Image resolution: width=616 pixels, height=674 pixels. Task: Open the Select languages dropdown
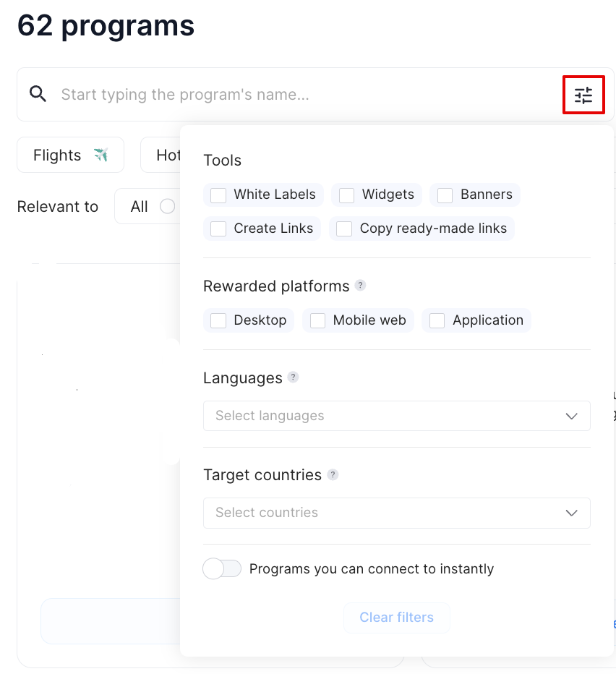point(396,416)
